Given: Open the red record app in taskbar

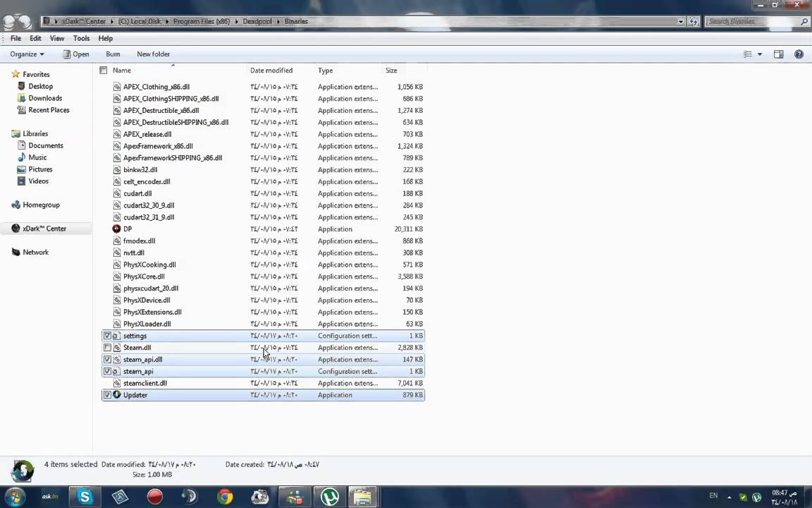Looking at the screenshot, I should pos(155,497).
